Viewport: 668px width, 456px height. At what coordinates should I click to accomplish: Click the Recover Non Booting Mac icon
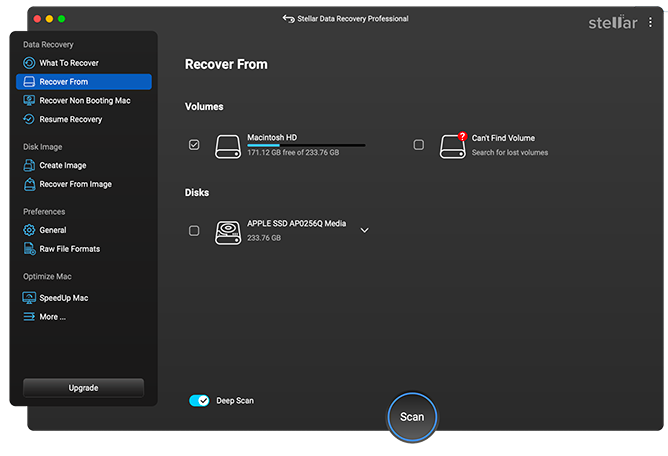point(29,101)
